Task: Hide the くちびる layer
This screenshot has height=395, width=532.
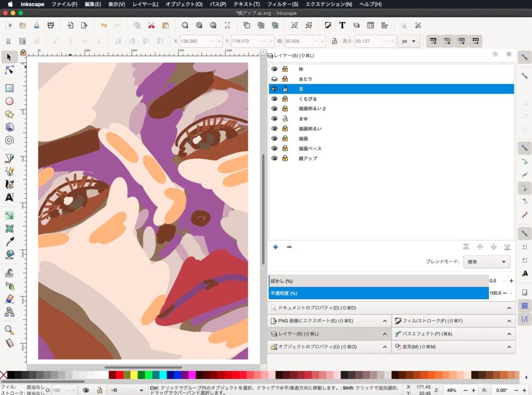Action: (275, 99)
